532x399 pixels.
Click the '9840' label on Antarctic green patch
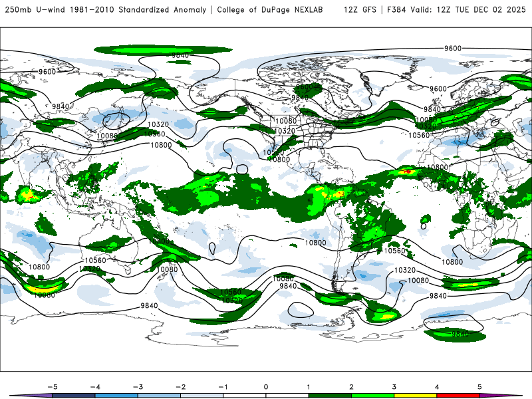tap(460, 334)
